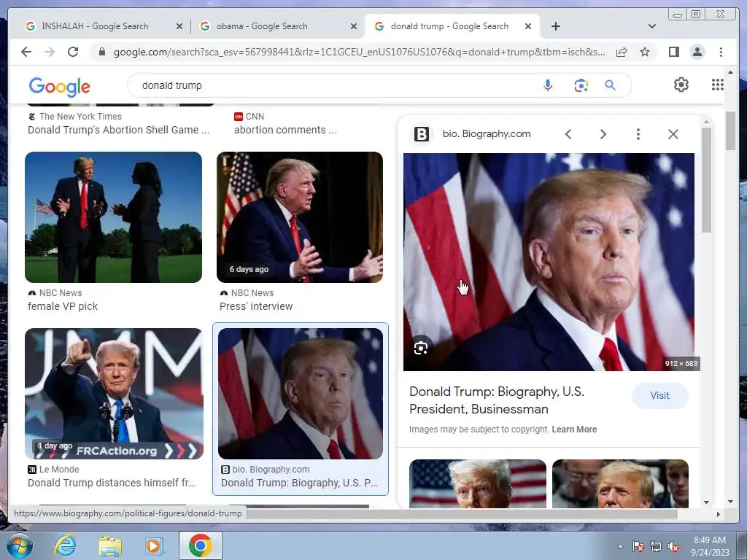The height and width of the screenshot is (560, 747).
Task: Open a new tab with the plus button
Action: 555,26
